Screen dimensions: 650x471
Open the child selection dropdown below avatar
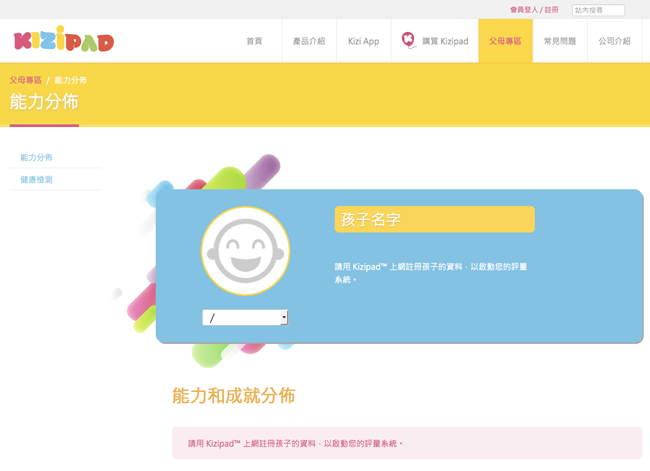point(245,318)
